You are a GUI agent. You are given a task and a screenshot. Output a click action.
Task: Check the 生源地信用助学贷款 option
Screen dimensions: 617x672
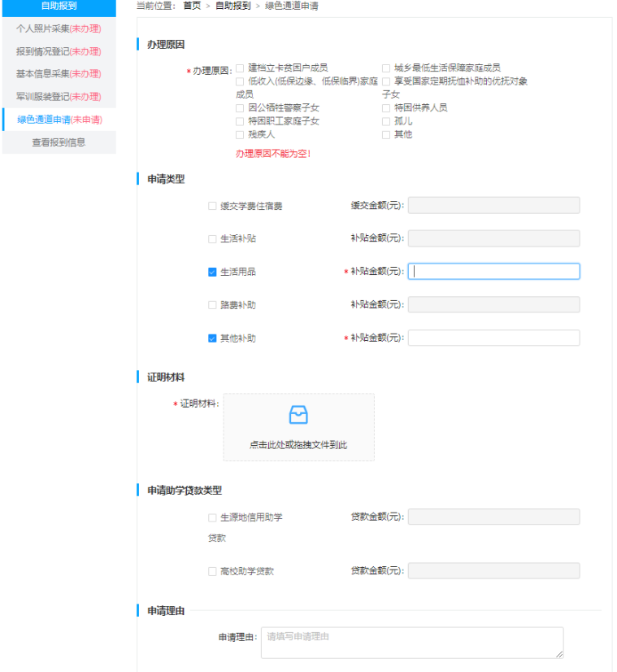tap(212, 517)
